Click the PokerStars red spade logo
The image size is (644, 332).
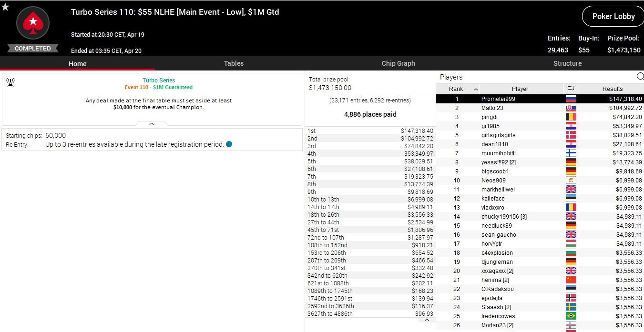point(33,22)
